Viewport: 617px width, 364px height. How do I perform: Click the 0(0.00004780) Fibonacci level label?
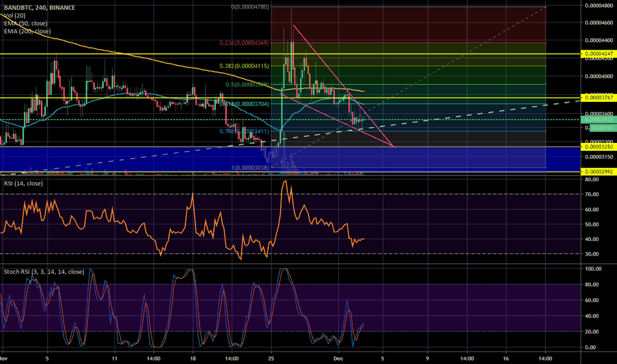[x=250, y=7]
